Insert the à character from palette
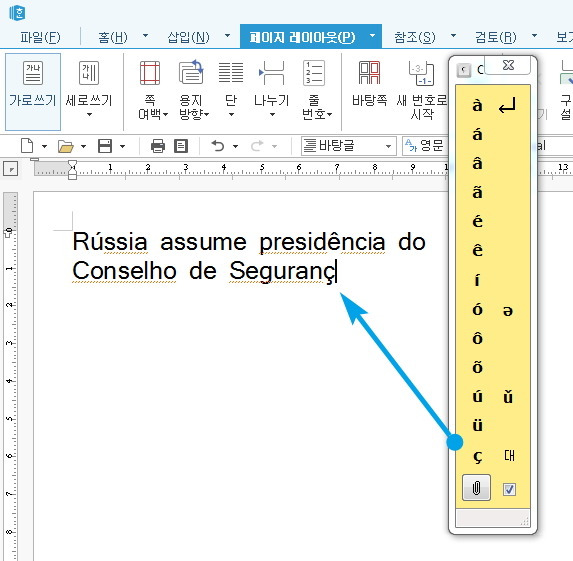Screen dimensions: 573x561 (x=477, y=106)
